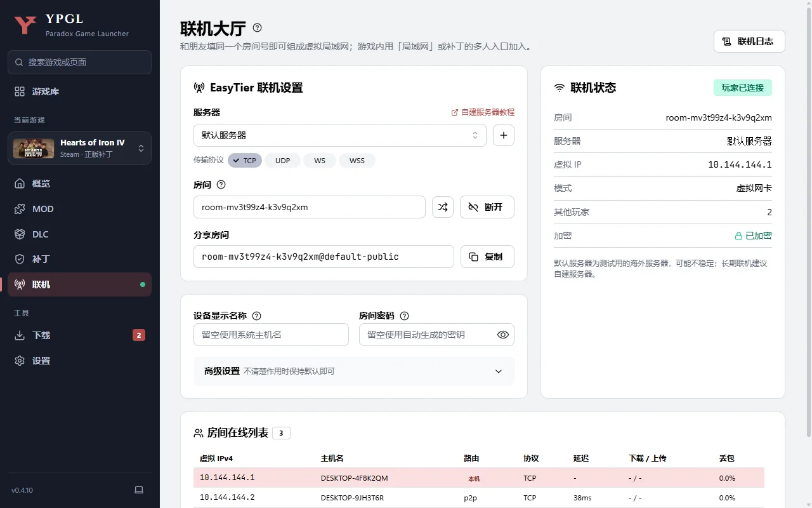Viewport: 812px width, 508px height.
Task: Click 复制 to copy share room
Action: pos(487,257)
